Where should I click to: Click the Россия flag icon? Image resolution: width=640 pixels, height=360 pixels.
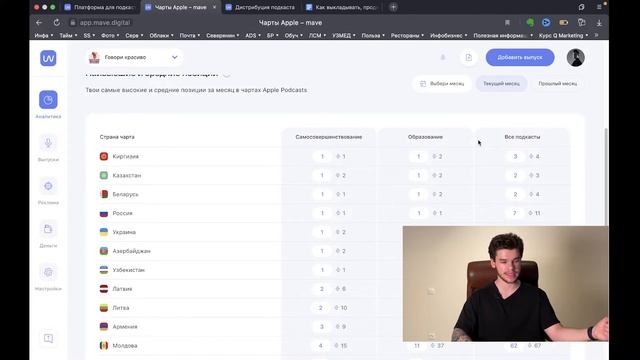pos(104,213)
